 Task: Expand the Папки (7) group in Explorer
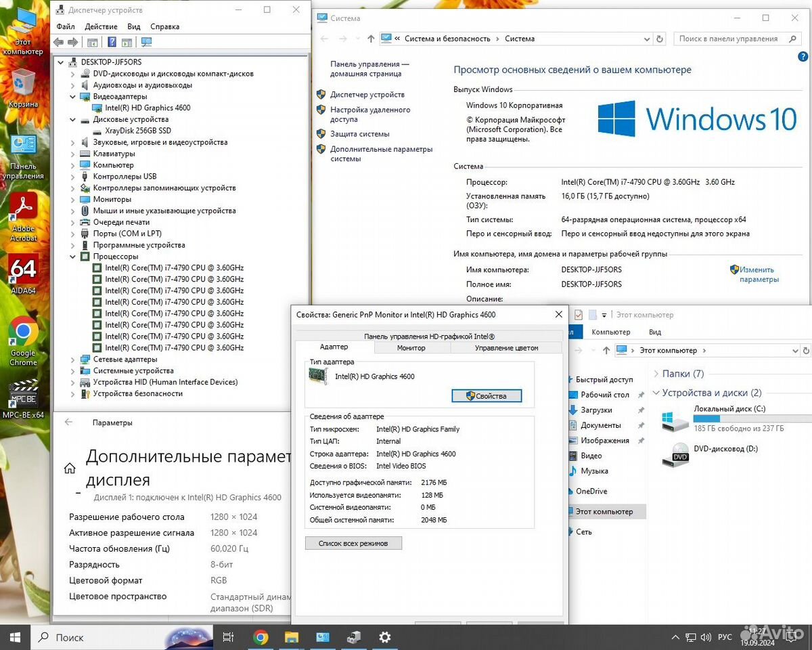coord(656,374)
